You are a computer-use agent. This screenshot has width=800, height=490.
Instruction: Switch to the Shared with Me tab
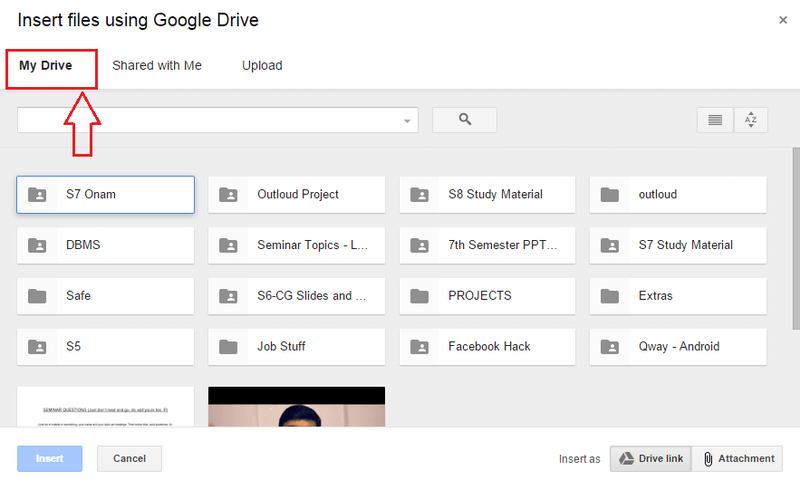[x=157, y=66]
